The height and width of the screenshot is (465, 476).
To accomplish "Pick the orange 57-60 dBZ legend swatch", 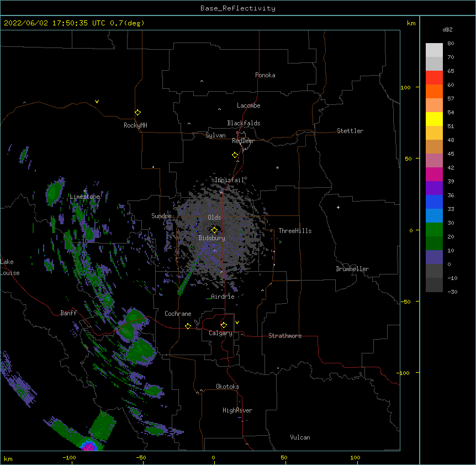I will point(434,91).
